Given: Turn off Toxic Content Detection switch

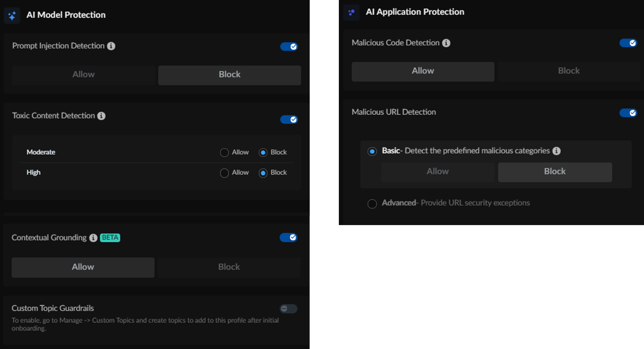Looking at the screenshot, I should pyautogui.click(x=289, y=119).
